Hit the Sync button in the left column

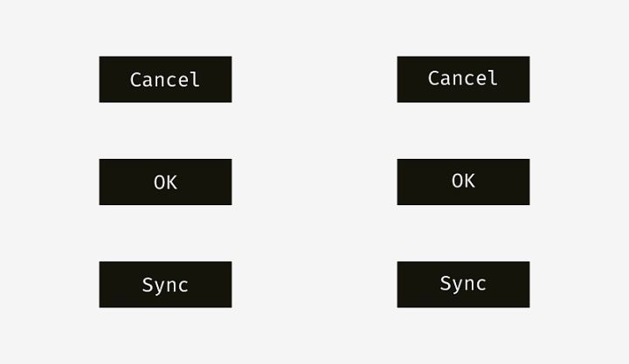(165, 285)
